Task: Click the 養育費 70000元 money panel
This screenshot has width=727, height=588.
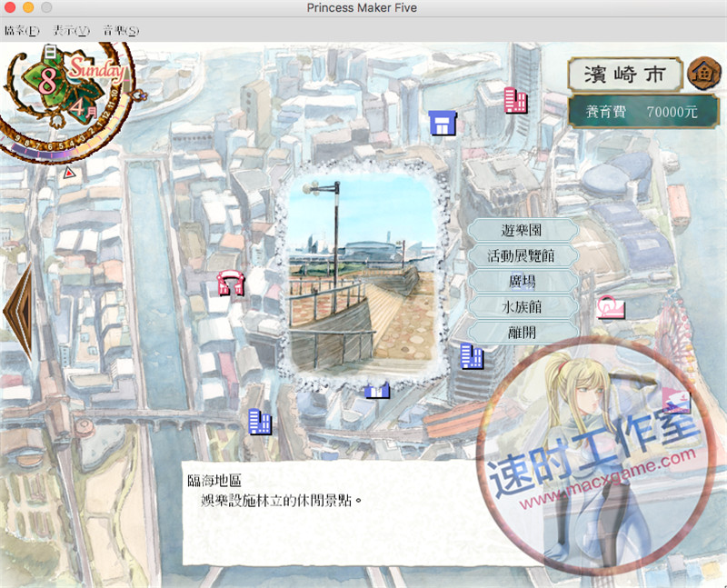Action: [x=643, y=111]
